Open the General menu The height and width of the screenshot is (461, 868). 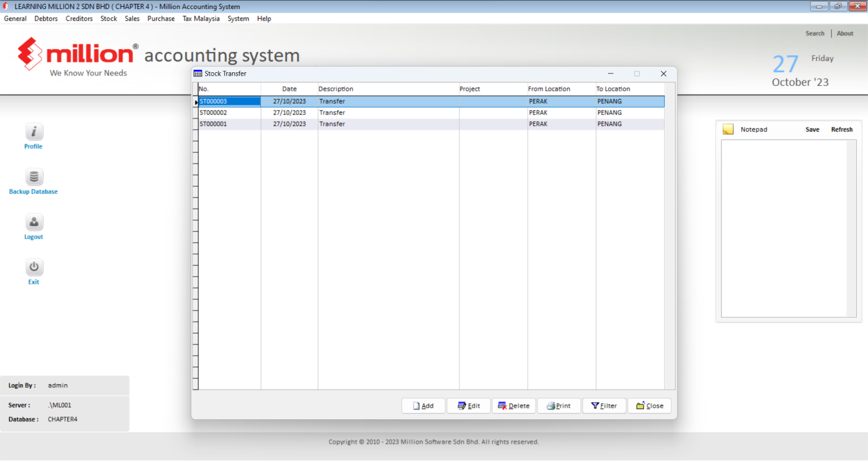(x=15, y=19)
